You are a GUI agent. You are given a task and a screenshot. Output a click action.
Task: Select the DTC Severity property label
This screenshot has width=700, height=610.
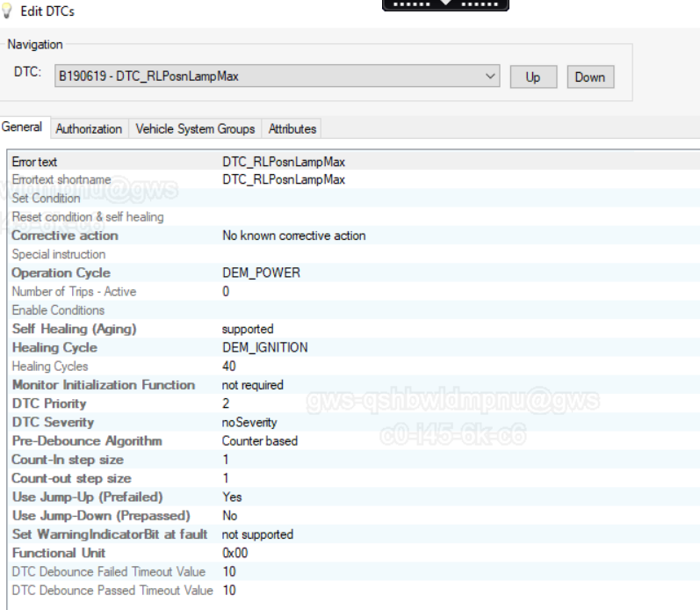[x=53, y=422]
